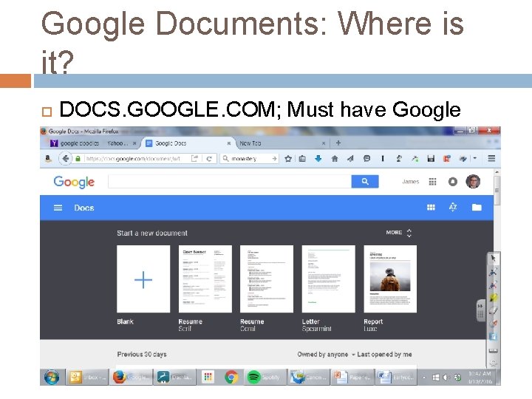Viewport: 532px width, 399px height.
Task: Click the floppy disk save toolbar icon
Action: pos(431,158)
